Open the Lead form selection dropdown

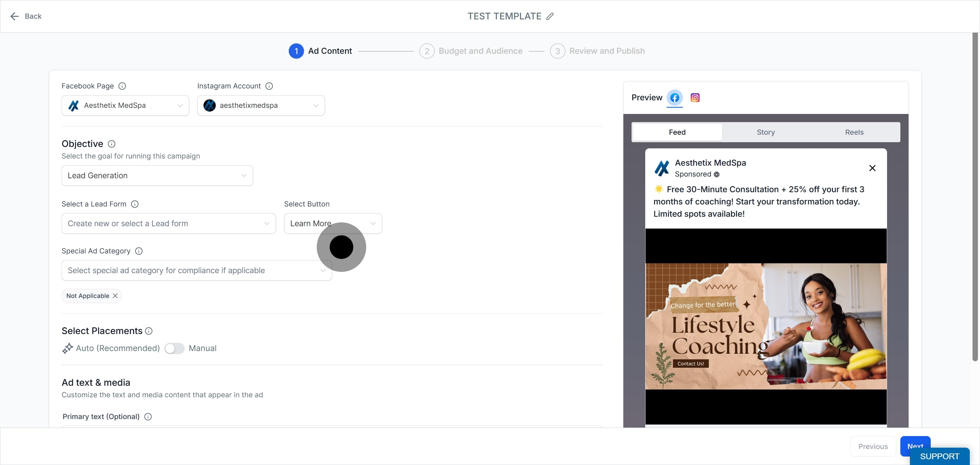coord(168,223)
